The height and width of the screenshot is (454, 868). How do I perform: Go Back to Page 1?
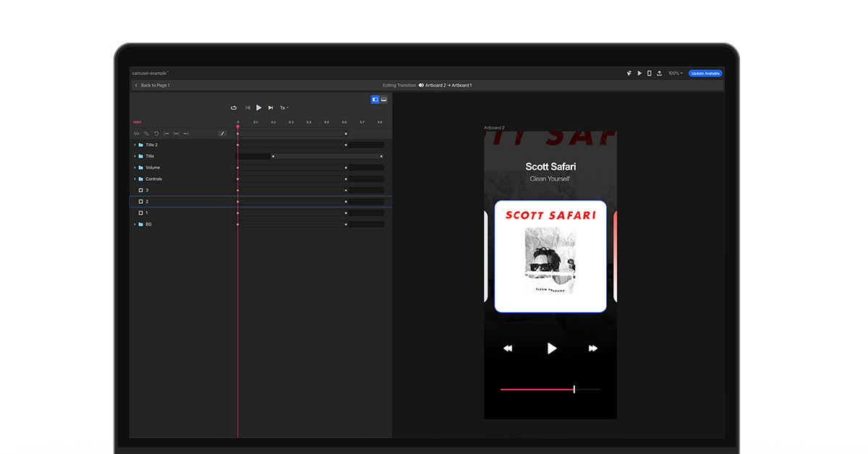click(x=152, y=85)
